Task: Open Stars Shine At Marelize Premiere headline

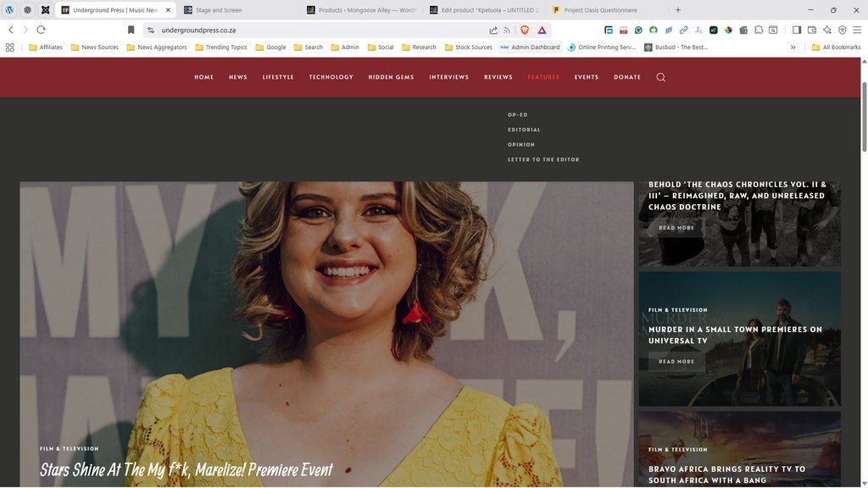Action: (186, 469)
